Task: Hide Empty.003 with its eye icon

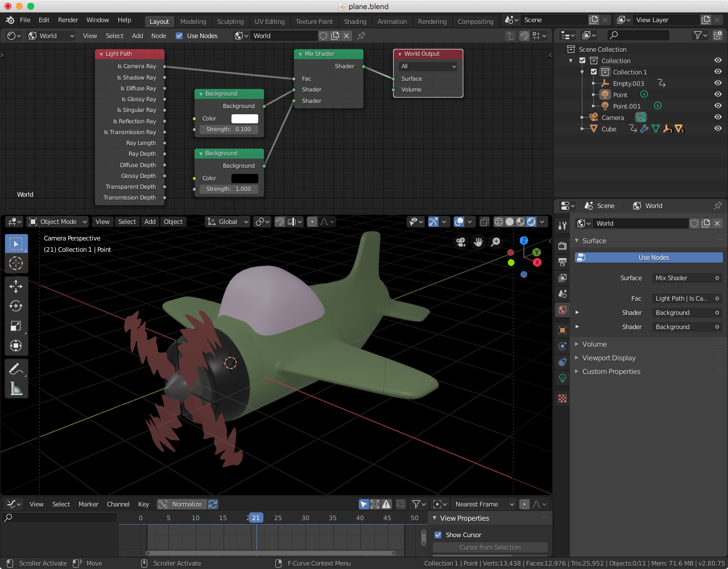Action: [x=718, y=84]
